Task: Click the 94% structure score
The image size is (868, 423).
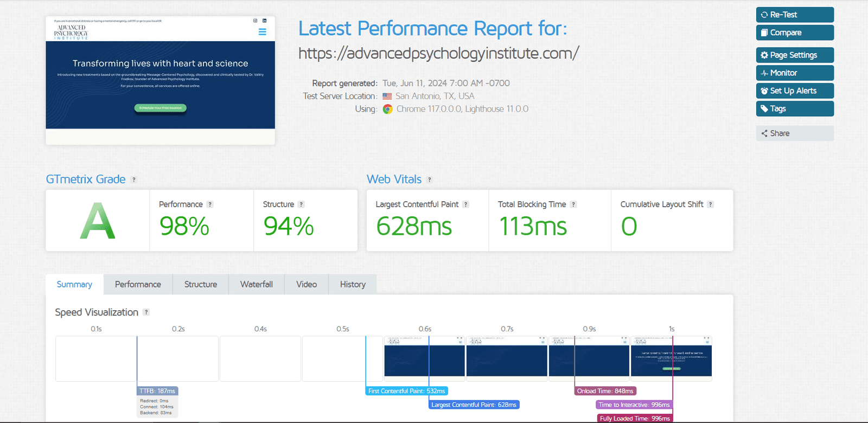Action: point(289,226)
